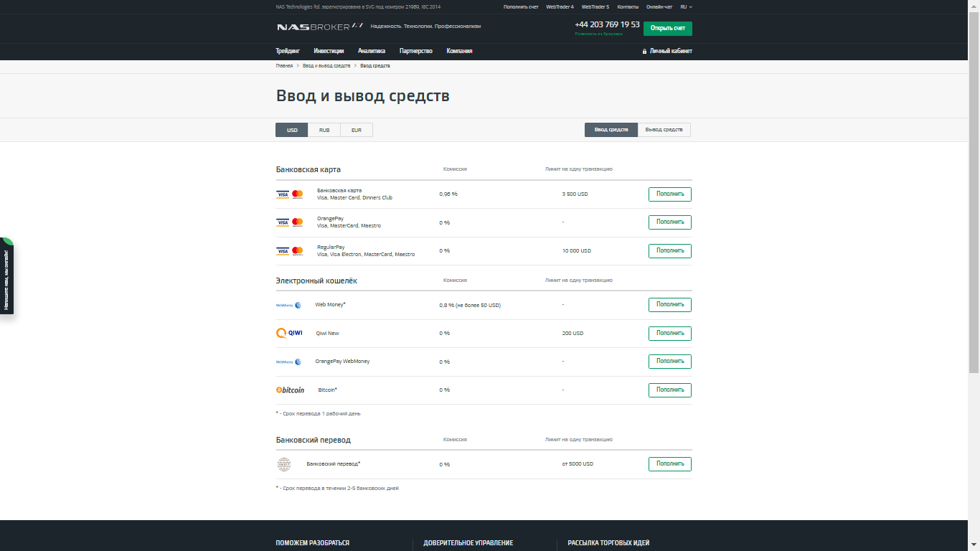The width and height of the screenshot is (980, 551).
Task: Click the от 5000 USD limit value
Action: pos(578,464)
